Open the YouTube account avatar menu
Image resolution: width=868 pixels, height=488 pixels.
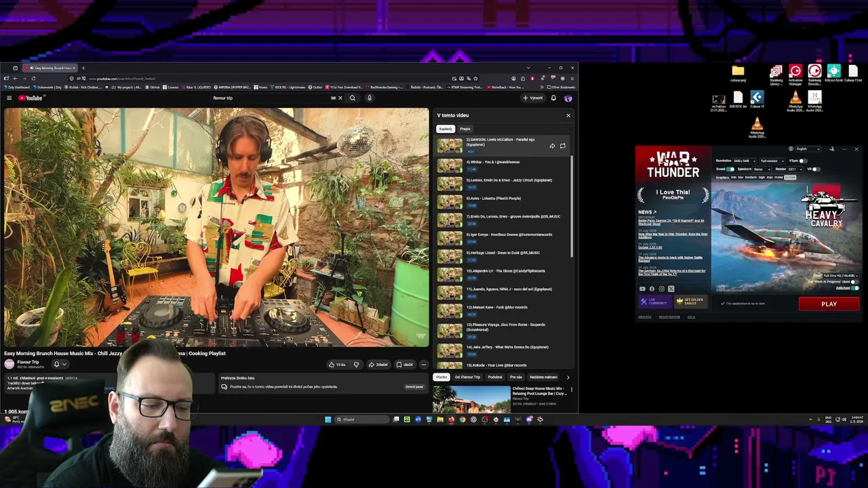click(x=568, y=98)
